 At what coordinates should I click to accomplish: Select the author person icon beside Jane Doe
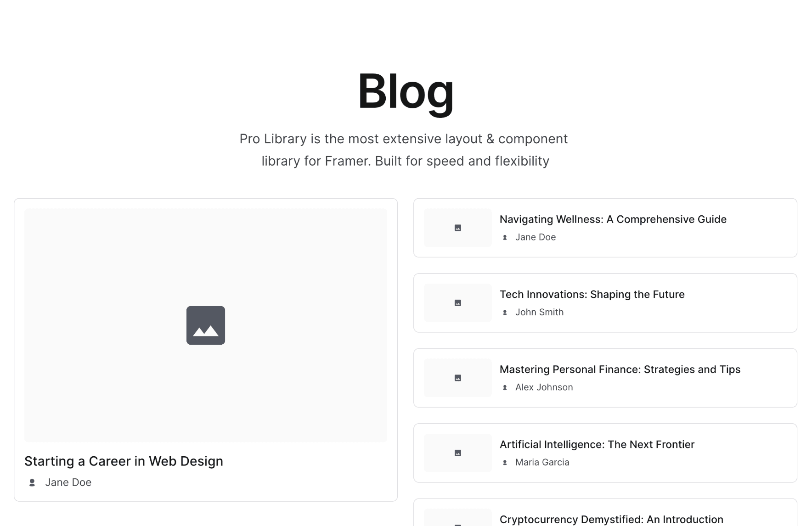click(x=32, y=482)
